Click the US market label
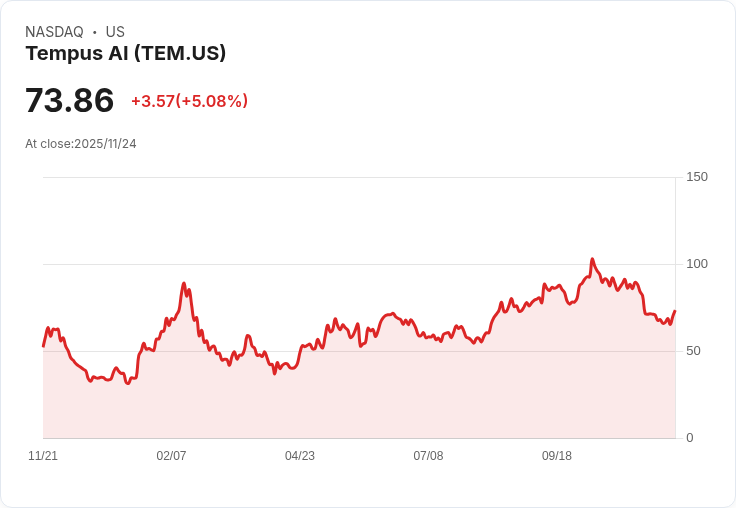736x508 pixels. 115,32
